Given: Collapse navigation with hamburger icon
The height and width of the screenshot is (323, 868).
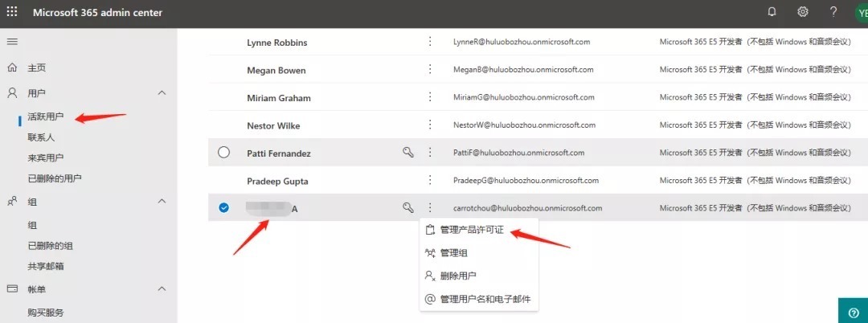Looking at the screenshot, I should [x=11, y=42].
